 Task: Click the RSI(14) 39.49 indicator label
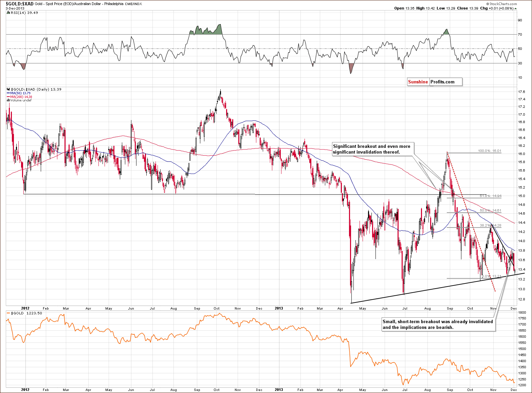point(22,13)
